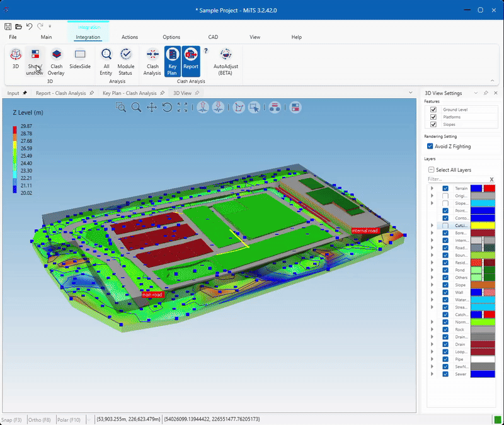Click the Save icon in quick access toolbar
Image resolution: width=504 pixels, height=425 pixels.
point(8,26)
